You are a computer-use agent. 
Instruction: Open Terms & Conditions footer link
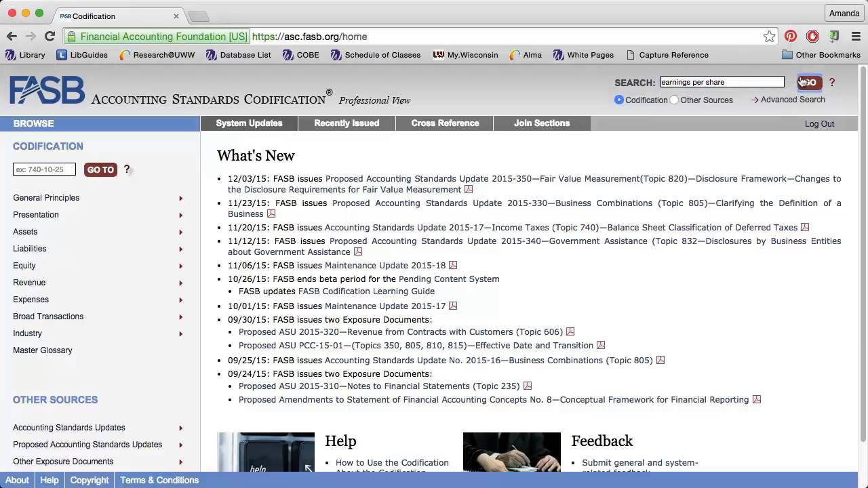(159, 480)
